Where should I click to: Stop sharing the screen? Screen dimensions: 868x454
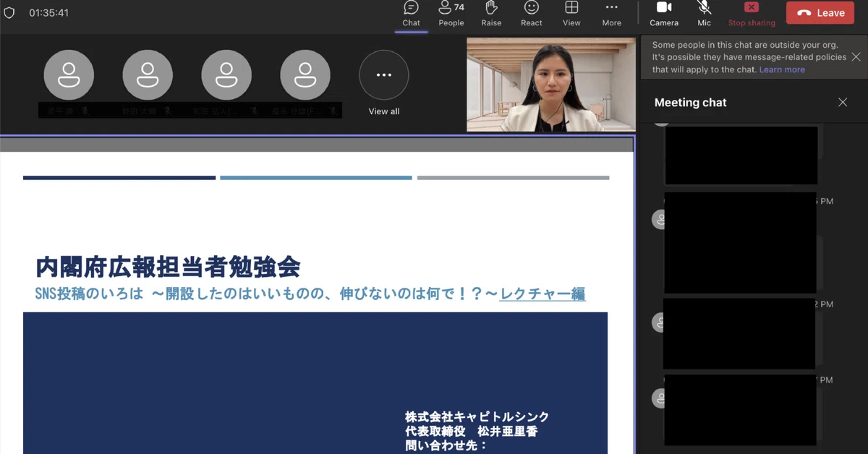coord(751,14)
